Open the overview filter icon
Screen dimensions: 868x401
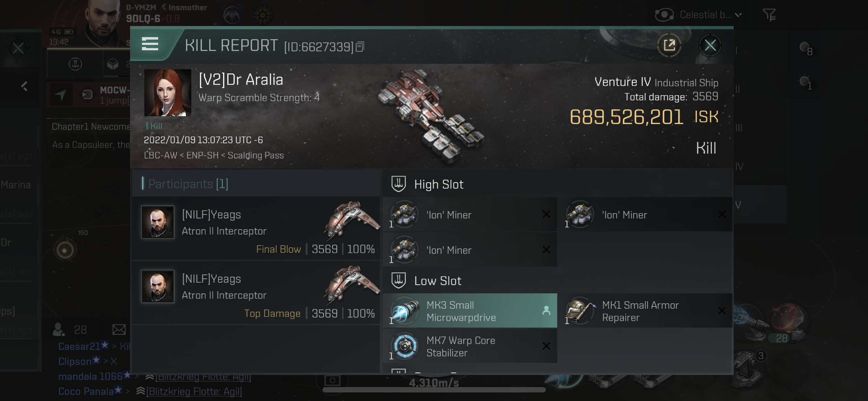click(x=769, y=15)
